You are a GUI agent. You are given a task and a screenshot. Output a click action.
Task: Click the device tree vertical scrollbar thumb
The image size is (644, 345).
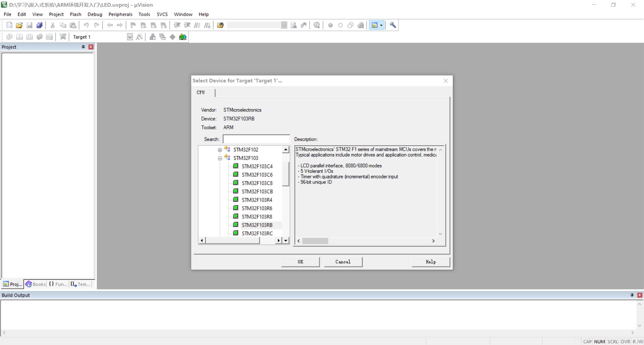point(285,174)
